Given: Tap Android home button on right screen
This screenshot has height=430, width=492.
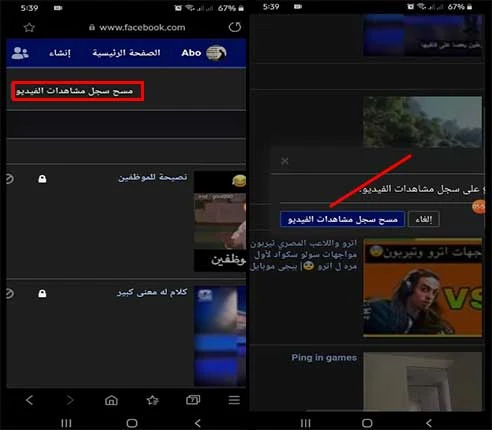Looking at the screenshot, I should tap(367, 423).
